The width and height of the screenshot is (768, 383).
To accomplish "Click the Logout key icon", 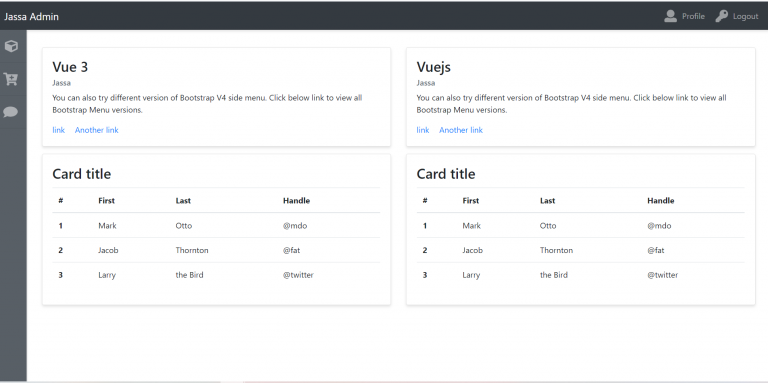I will (x=721, y=16).
